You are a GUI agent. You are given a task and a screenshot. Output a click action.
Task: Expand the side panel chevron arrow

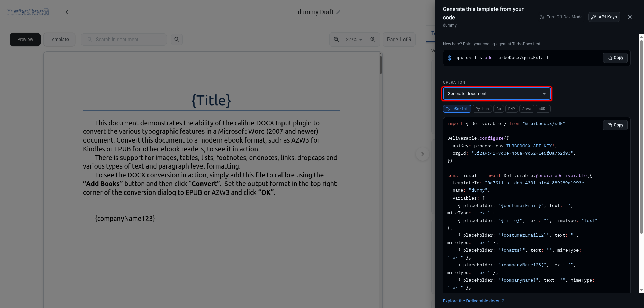pyautogui.click(x=423, y=154)
